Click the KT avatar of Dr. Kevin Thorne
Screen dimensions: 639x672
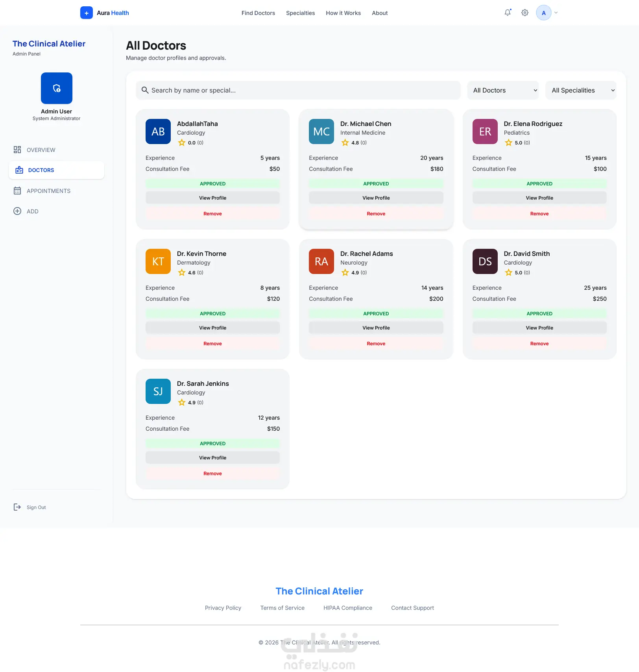[158, 261]
